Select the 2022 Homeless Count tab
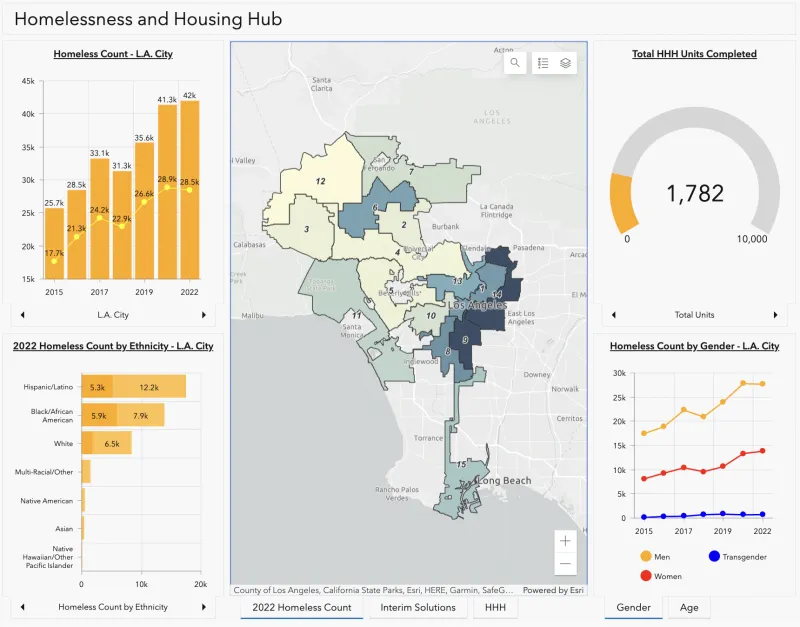 (302, 608)
